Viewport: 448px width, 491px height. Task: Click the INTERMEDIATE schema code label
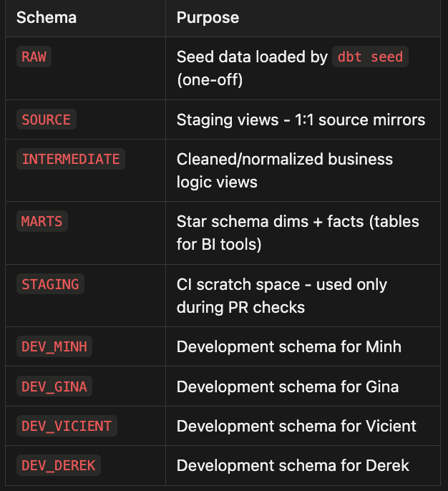(71, 159)
